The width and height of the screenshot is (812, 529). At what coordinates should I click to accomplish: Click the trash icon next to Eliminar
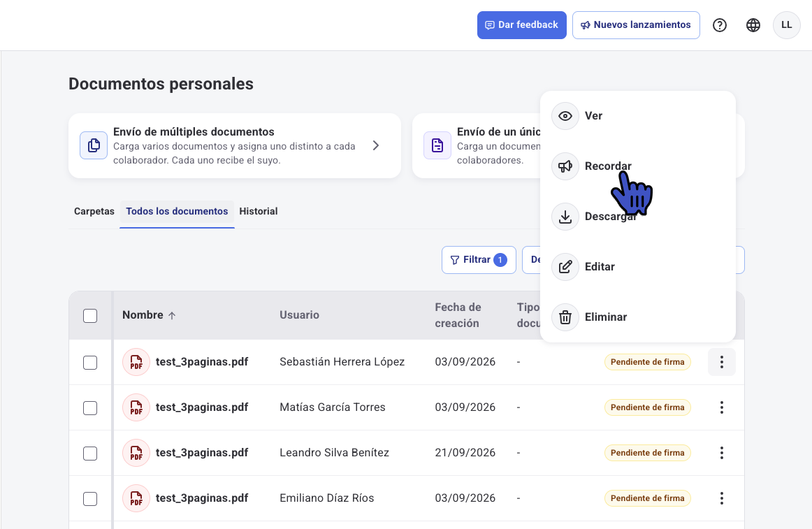coord(565,317)
